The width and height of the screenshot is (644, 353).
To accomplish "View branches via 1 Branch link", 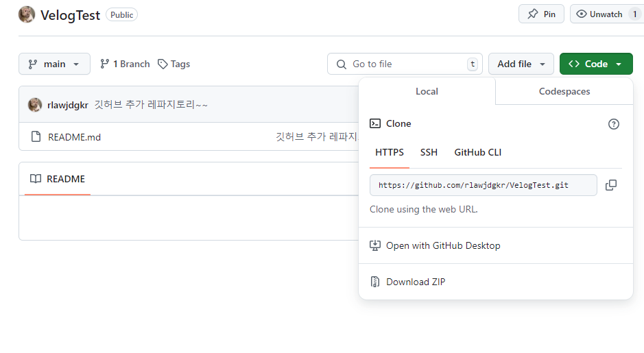I will tap(125, 64).
